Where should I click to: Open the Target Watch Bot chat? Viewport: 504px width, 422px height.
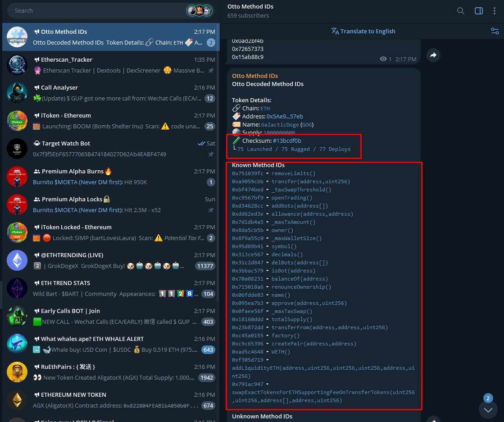[111, 149]
